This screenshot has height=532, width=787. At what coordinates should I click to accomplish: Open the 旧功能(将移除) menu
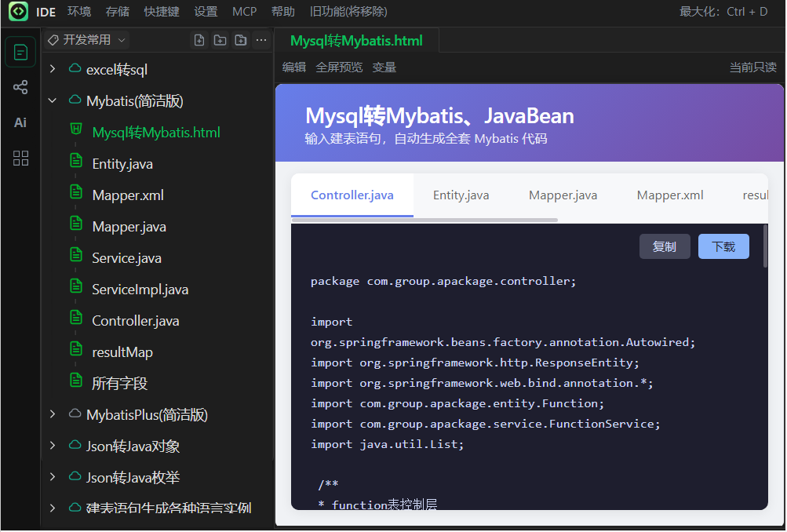348,12
